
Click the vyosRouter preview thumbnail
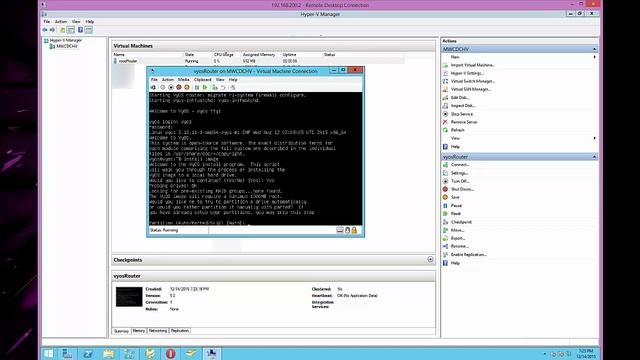(x=129, y=297)
